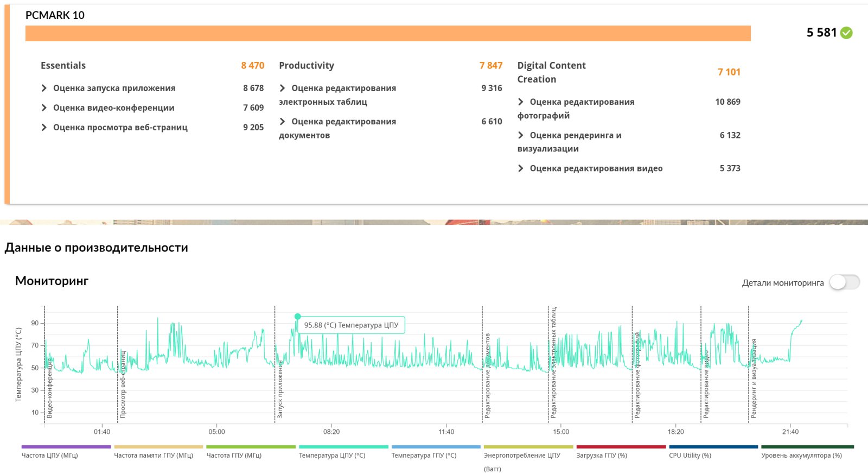Screen dimensions: 868x473
Task: Click the green checkmark validity icon
Action: (846, 33)
